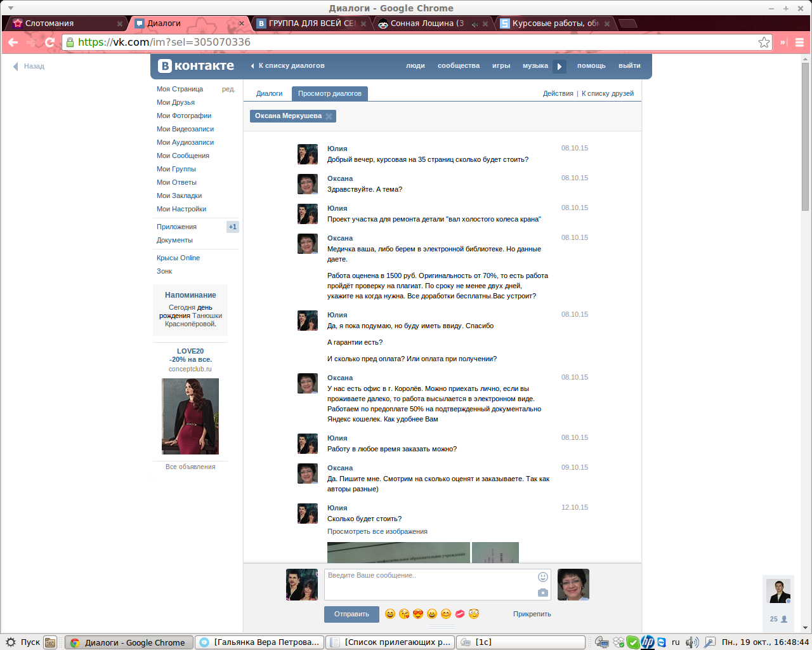This screenshot has width=812, height=650.
Task: Click the smiley emoji picker in message field
Action: point(542,577)
